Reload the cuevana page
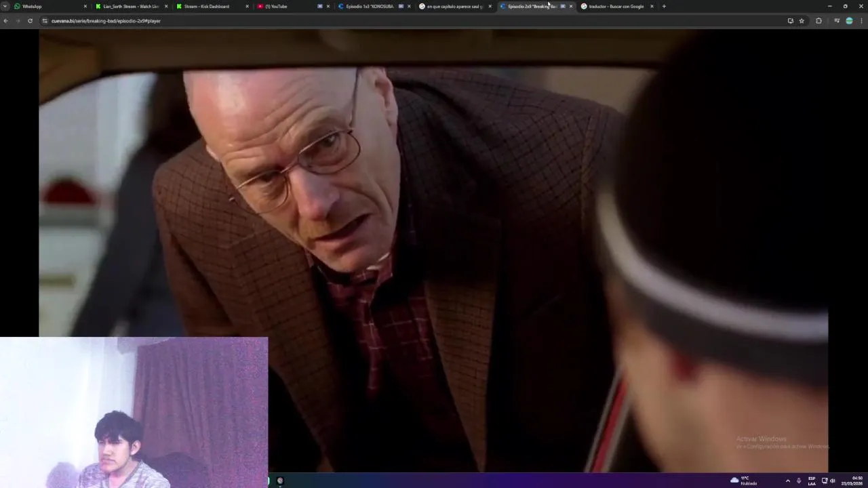Image resolution: width=868 pixels, height=488 pixels. (x=30, y=21)
